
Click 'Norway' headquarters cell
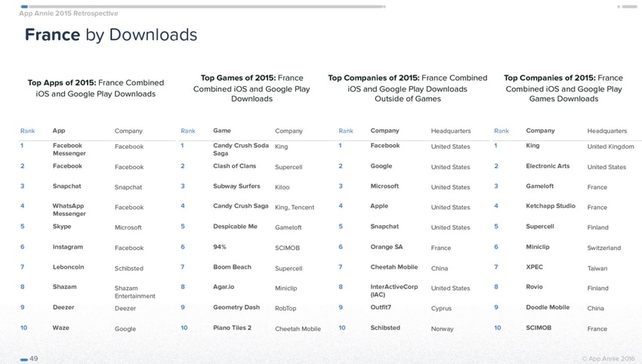(x=442, y=329)
